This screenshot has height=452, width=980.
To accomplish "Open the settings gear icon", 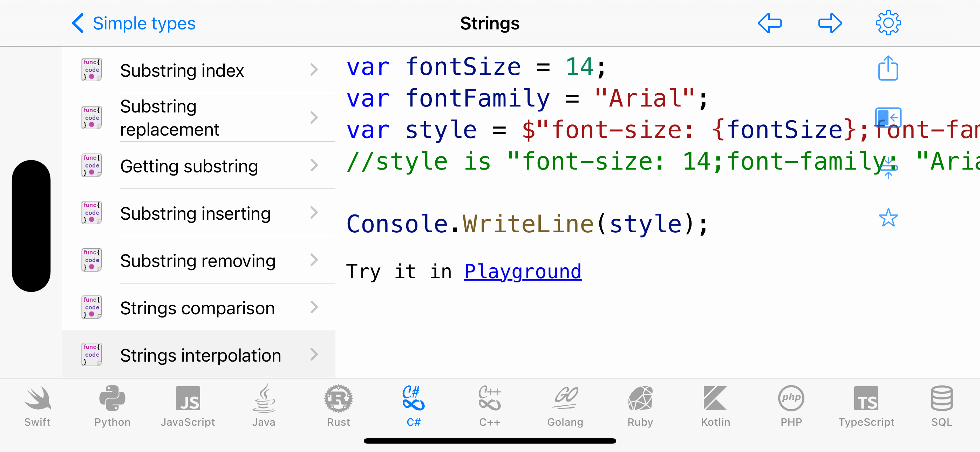I will click(888, 23).
